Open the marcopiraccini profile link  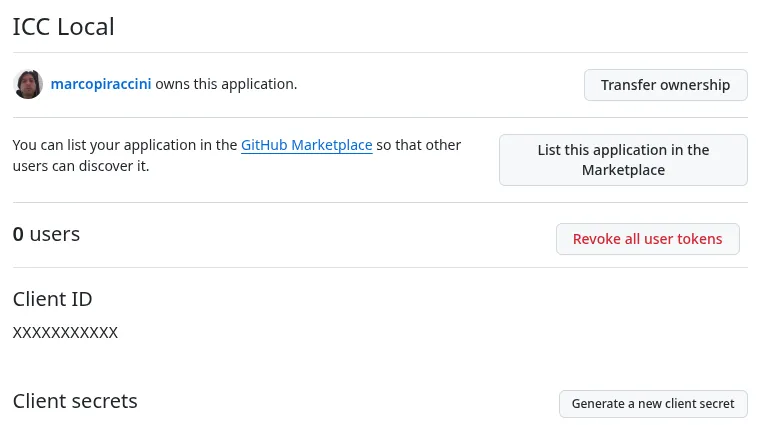click(x=101, y=84)
